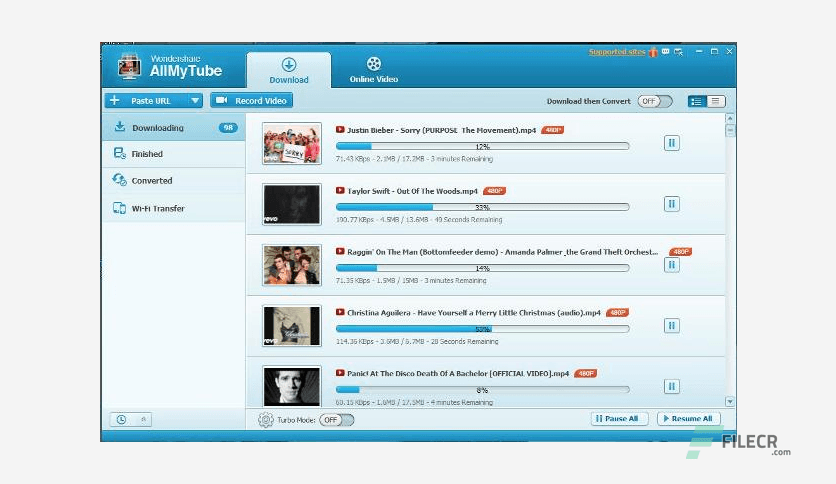Click the Resume All button
The height and width of the screenshot is (484, 836).
689,419
